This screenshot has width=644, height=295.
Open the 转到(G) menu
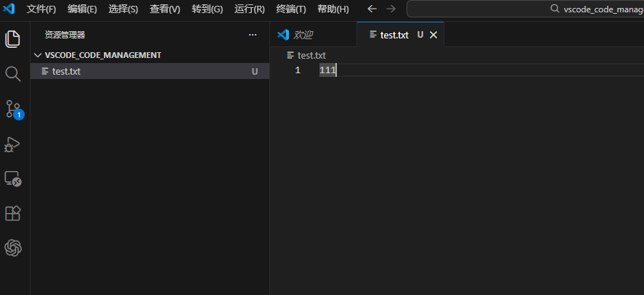point(207,9)
